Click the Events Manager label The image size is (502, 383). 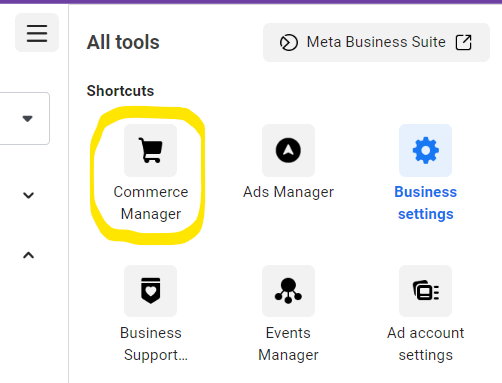point(288,344)
